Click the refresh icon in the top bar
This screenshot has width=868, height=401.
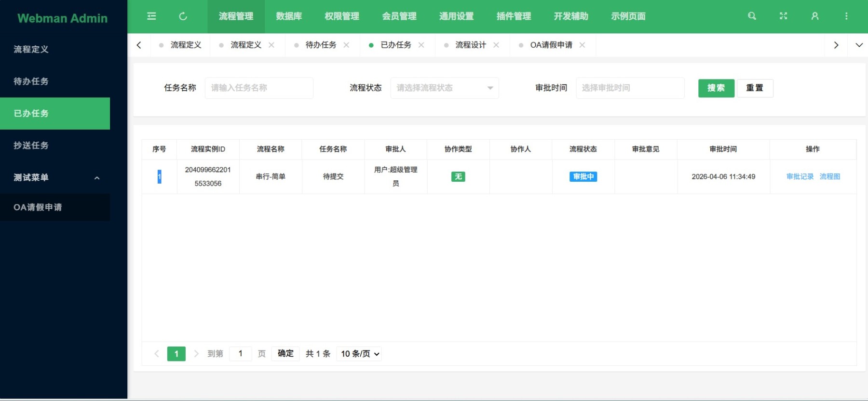click(183, 16)
